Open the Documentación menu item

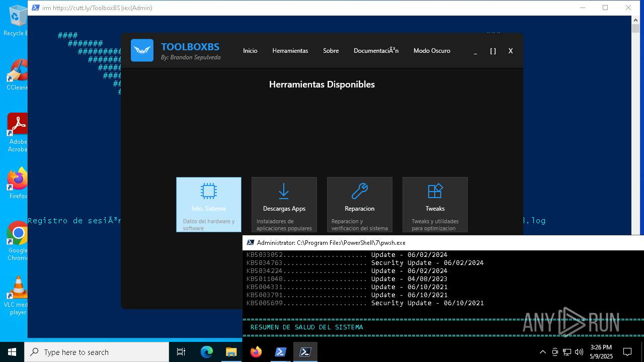click(x=376, y=51)
